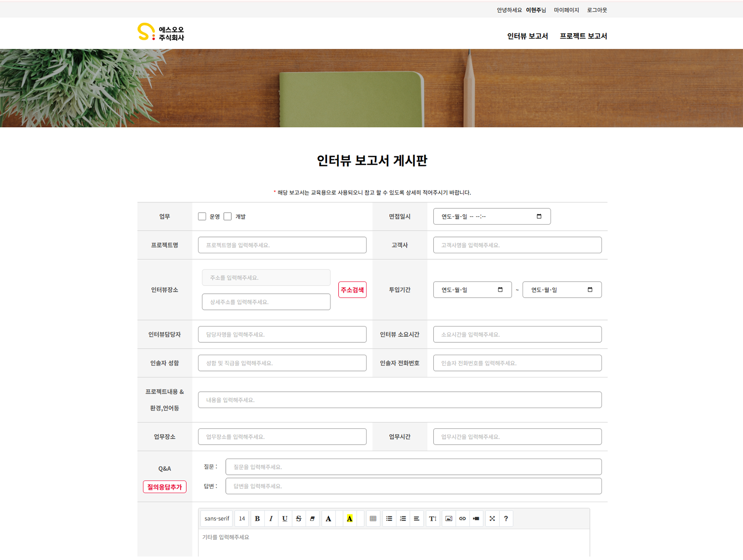Focus the 고객사 input field
The height and width of the screenshot is (560, 743).
[x=517, y=245]
